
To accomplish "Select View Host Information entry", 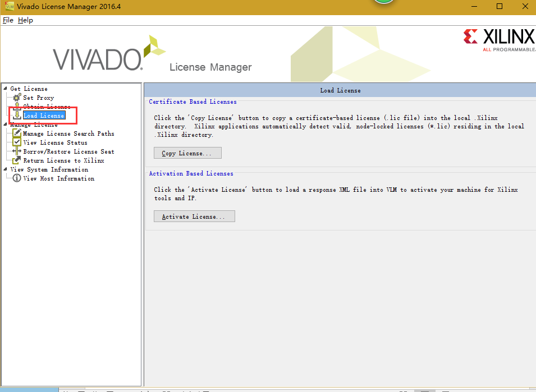I will (x=59, y=178).
